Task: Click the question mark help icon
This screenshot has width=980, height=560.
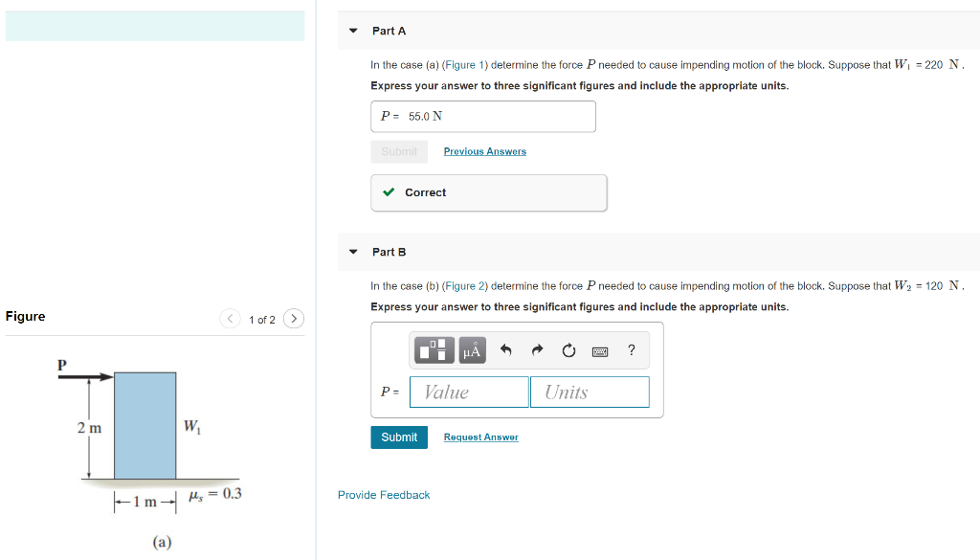Action: (x=631, y=350)
